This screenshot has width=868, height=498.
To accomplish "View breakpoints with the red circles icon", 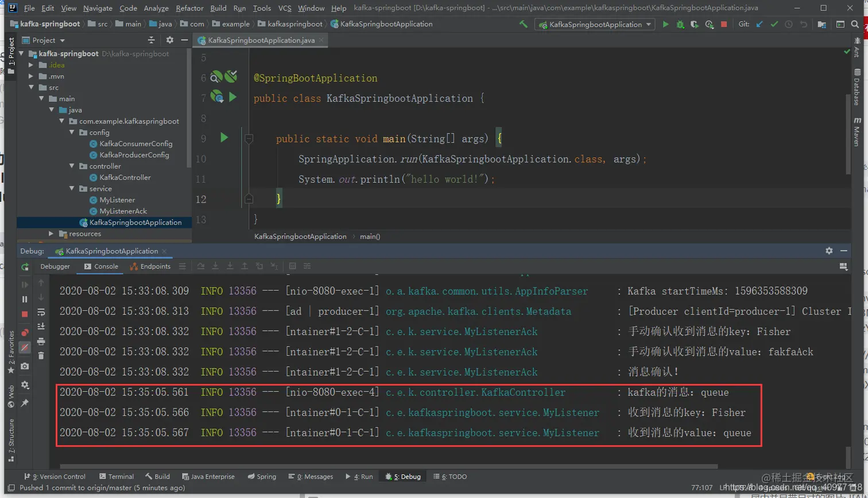I will pyautogui.click(x=25, y=333).
